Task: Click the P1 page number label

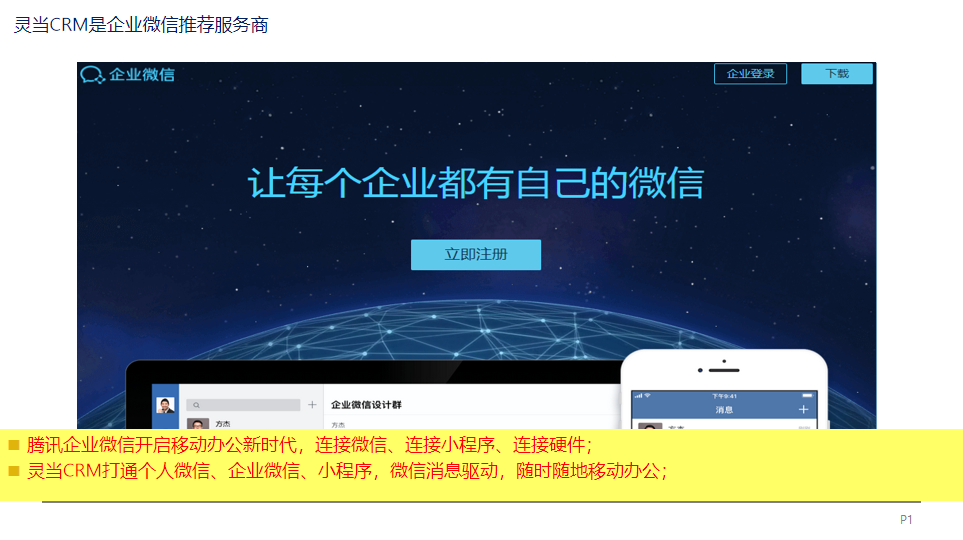Action: (x=906, y=520)
